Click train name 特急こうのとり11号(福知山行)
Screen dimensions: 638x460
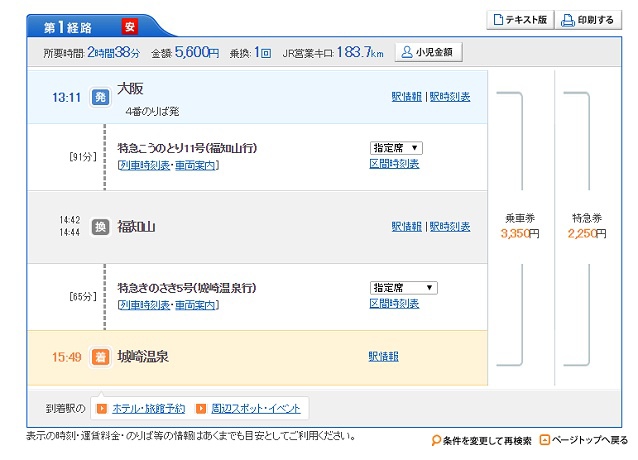[187, 148]
